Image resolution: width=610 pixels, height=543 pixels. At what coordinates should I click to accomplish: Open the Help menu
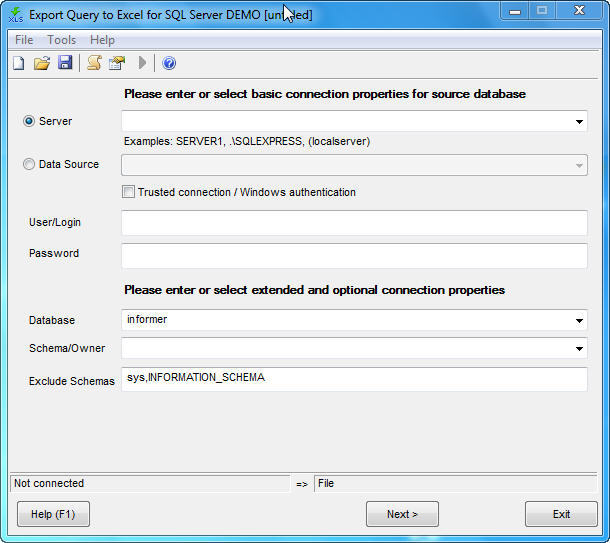tap(102, 40)
